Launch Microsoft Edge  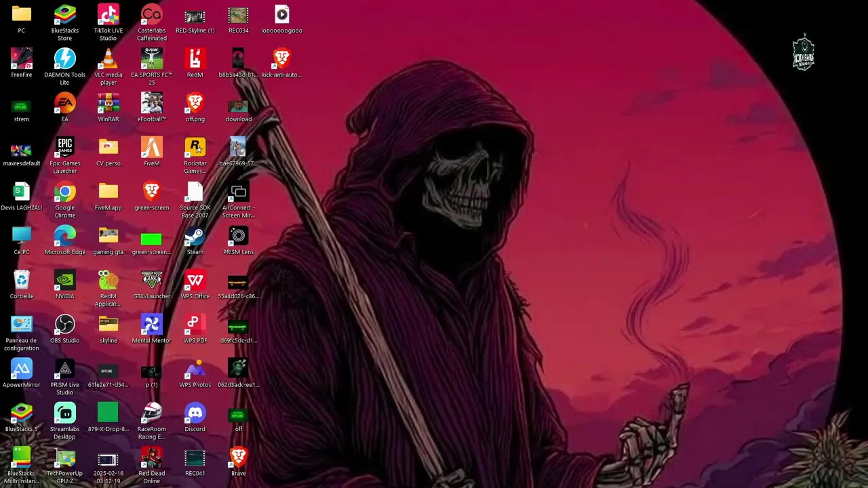click(x=65, y=237)
